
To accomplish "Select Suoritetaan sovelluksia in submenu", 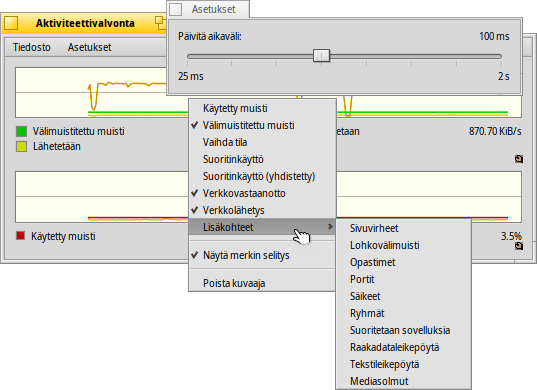I will click(x=403, y=330).
